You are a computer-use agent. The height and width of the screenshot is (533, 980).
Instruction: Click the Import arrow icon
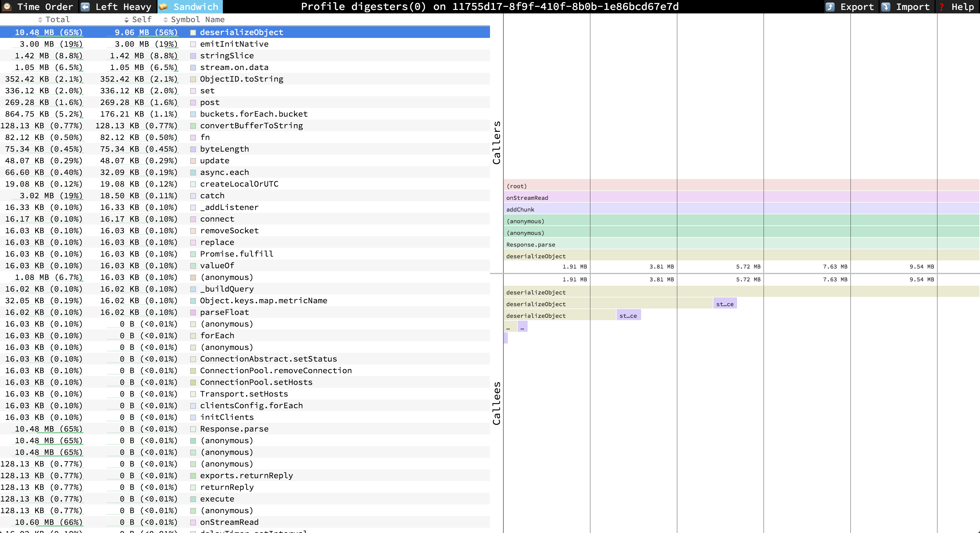point(886,6)
